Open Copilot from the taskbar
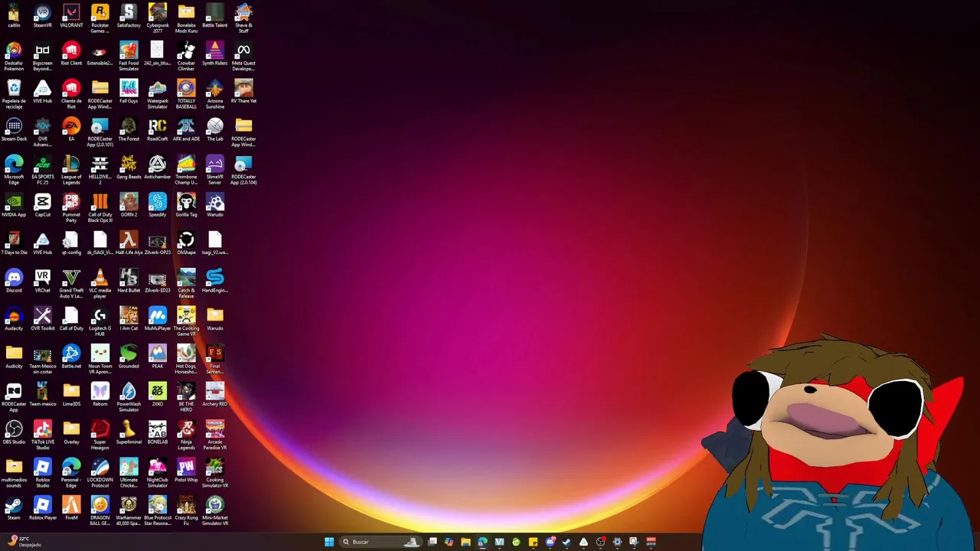Screen dimensions: 980x551 click(449, 542)
